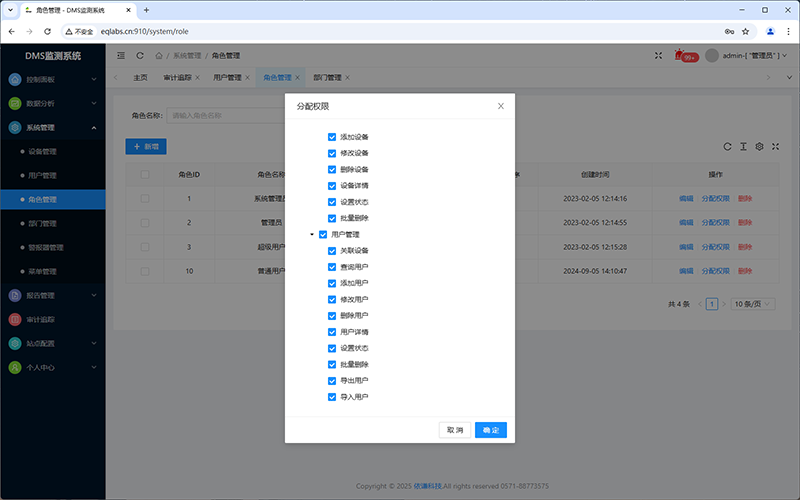The image size is (800, 500).
Task: Click the table column settings gear icon
Action: (760, 146)
